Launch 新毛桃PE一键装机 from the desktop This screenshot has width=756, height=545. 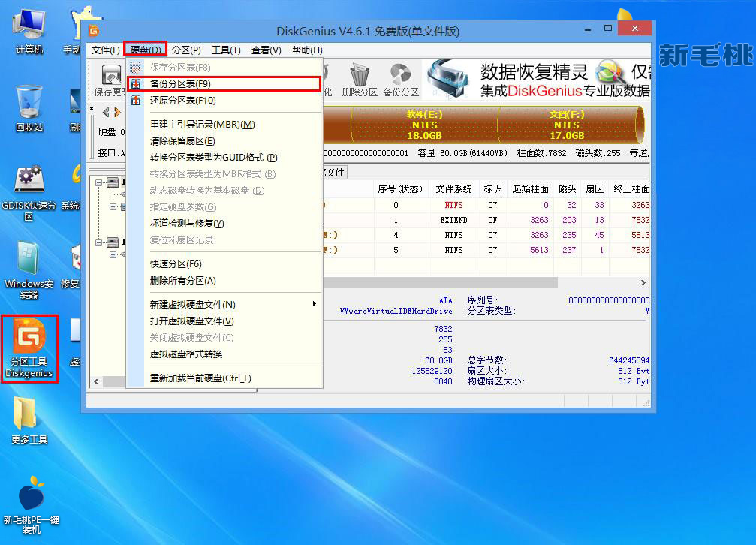click(32, 505)
